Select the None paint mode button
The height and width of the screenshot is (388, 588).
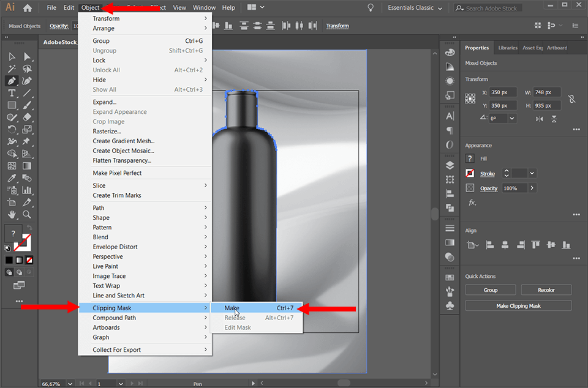point(29,260)
